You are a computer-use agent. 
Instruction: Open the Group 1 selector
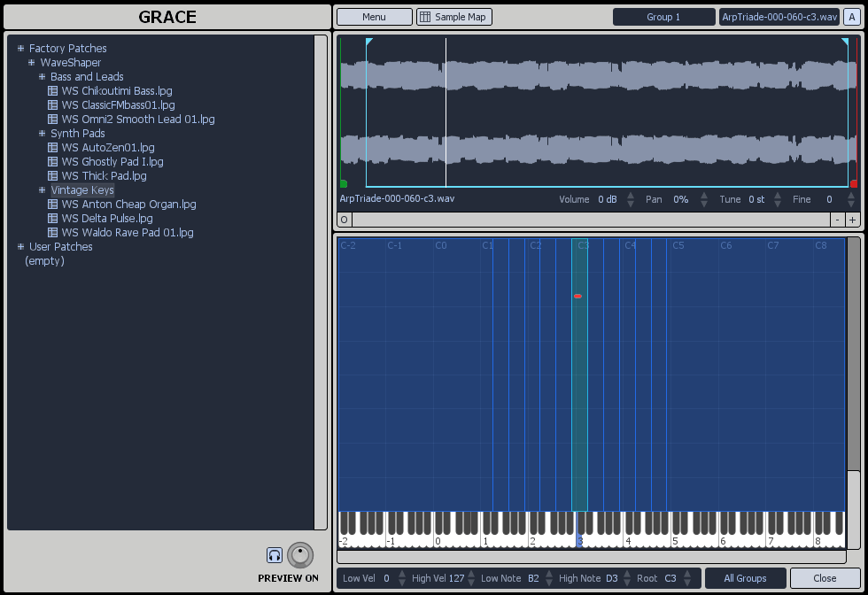coord(663,17)
